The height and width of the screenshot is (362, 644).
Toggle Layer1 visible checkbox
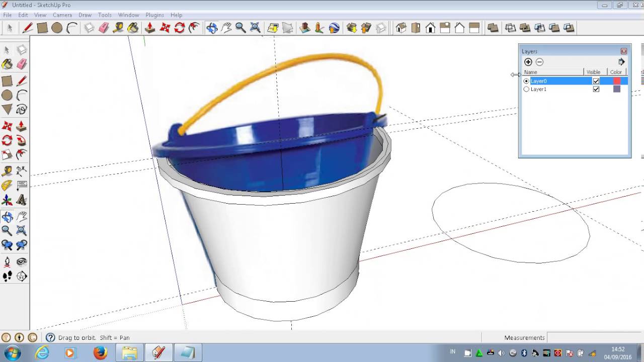[596, 89]
